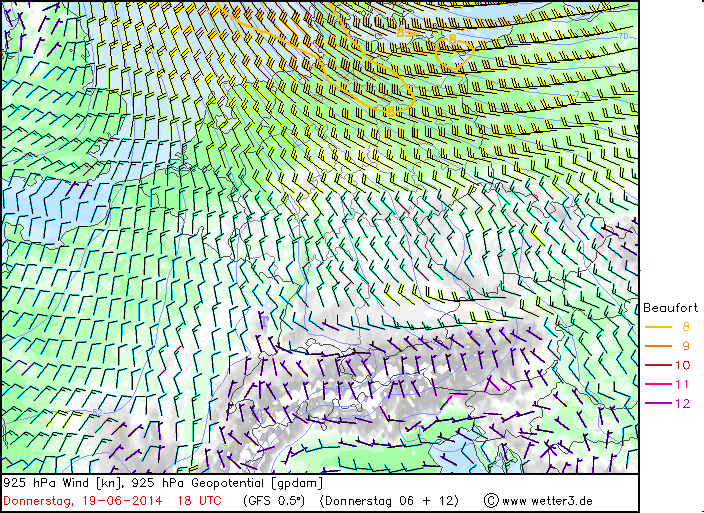Click the "Beaufort" legend title
The image size is (704, 513).
point(670,308)
